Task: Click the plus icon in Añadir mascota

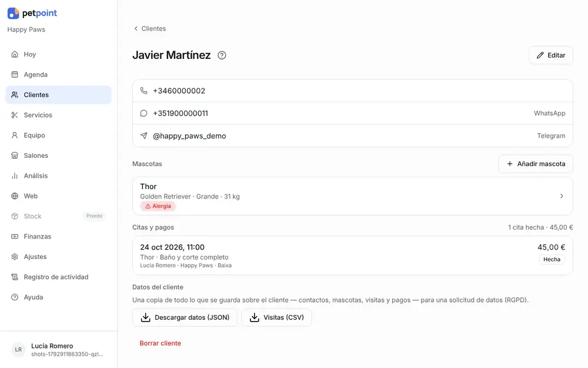Action: tap(510, 164)
